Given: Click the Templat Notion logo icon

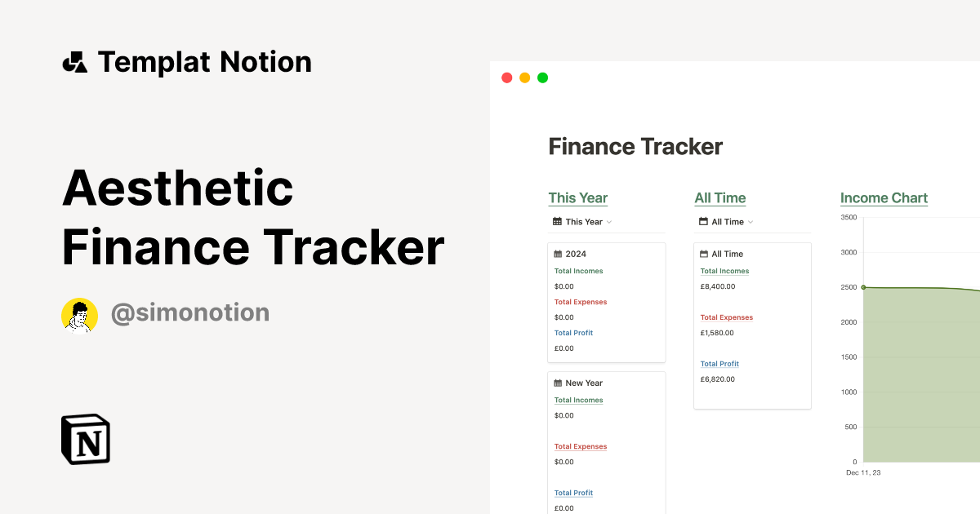Looking at the screenshot, I should [74, 61].
